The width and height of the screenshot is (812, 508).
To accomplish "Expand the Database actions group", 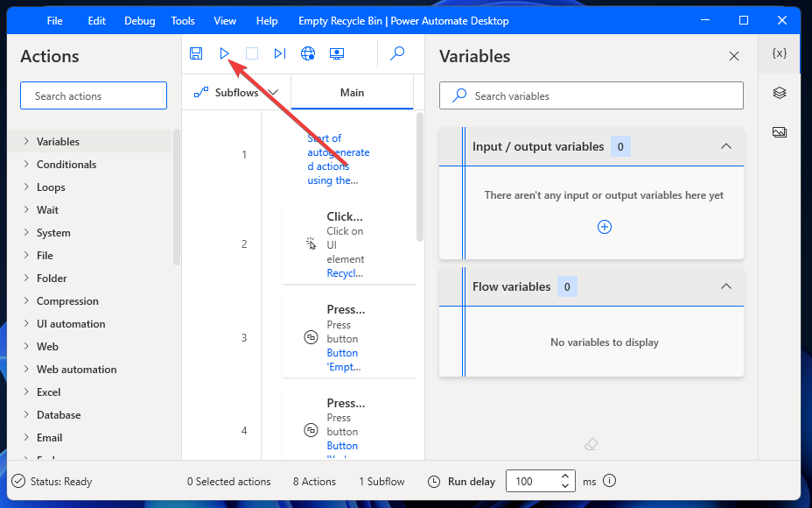I will pos(26,414).
